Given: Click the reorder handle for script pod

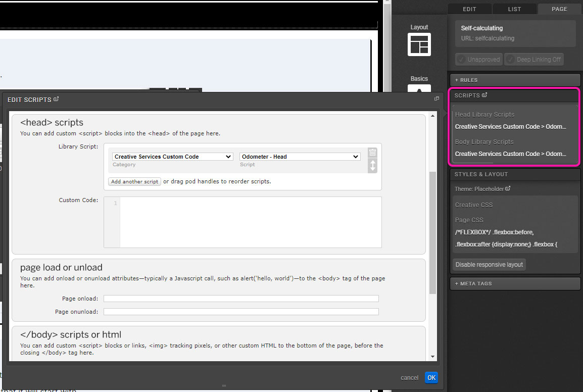Looking at the screenshot, I should pyautogui.click(x=372, y=166).
